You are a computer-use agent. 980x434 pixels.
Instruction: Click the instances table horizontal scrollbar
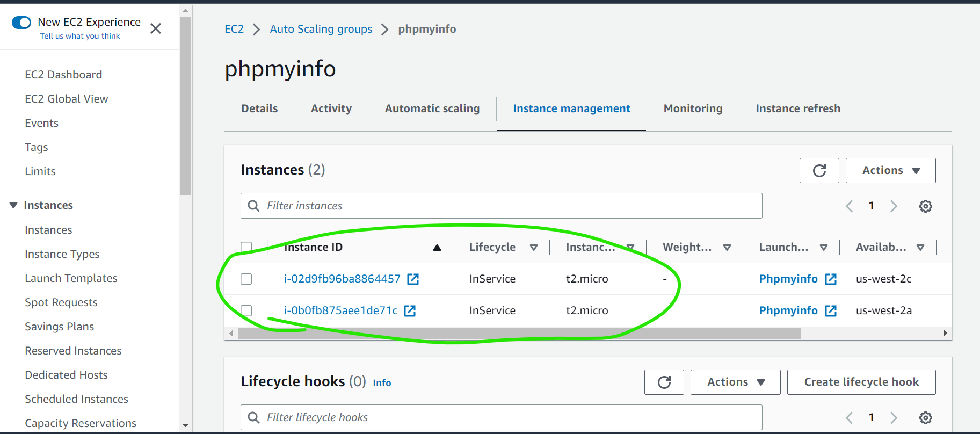pos(519,333)
